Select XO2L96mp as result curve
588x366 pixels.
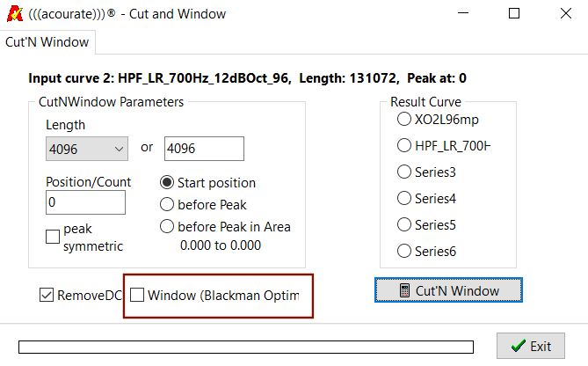coord(404,119)
